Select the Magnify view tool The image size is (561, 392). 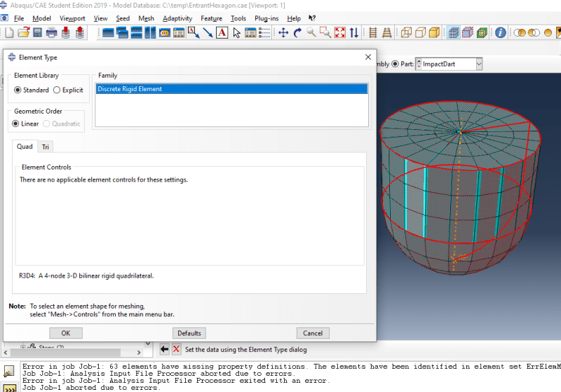click(311, 32)
